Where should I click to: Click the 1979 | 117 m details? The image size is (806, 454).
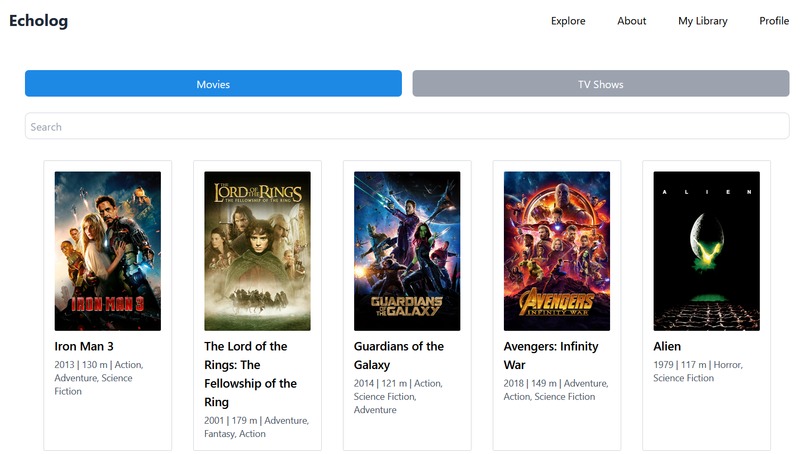[x=698, y=371]
